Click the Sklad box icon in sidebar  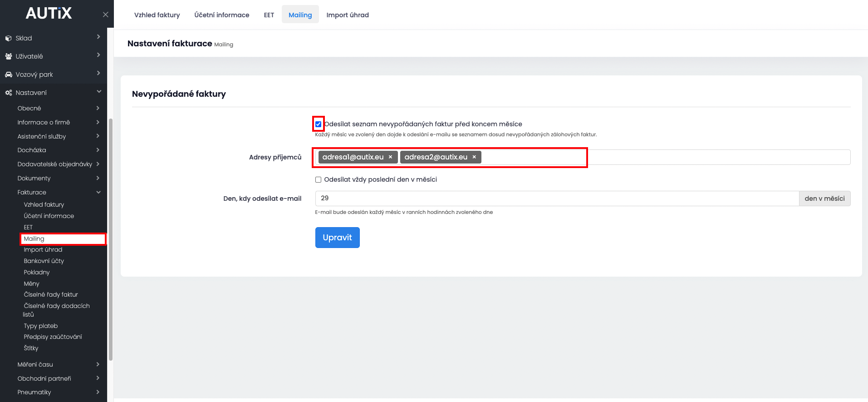click(x=8, y=38)
